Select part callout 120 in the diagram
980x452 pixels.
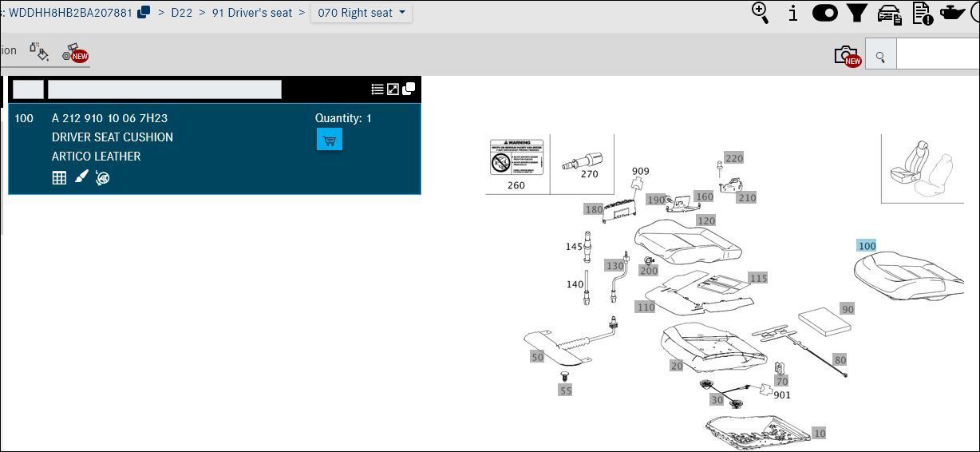[x=705, y=220]
